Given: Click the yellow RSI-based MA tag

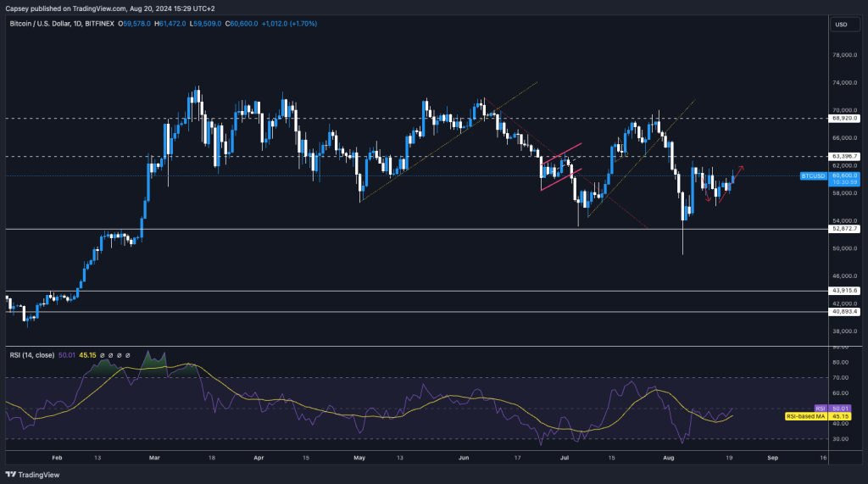Looking at the screenshot, I should 807,416.
